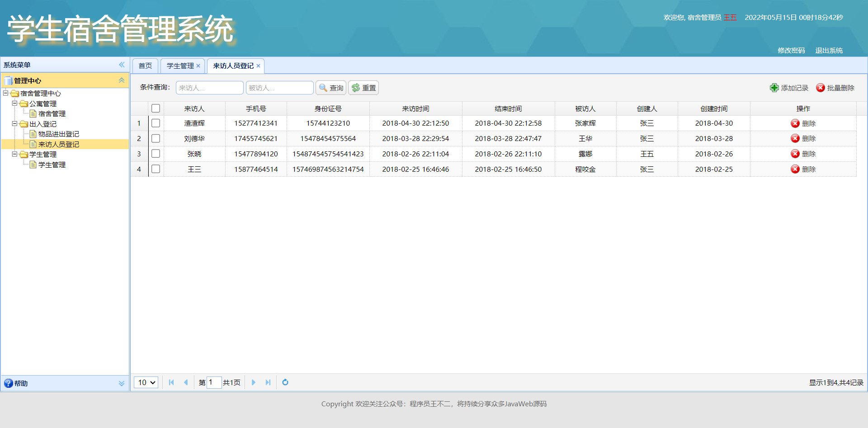Check the checkbox on 王三's row
The width and height of the screenshot is (868, 428).
156,169
